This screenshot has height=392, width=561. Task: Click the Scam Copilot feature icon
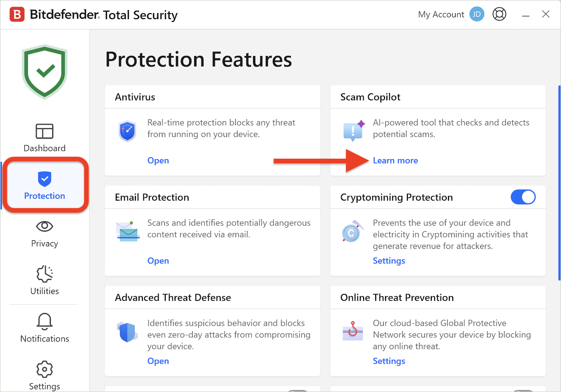tap(354, 131)
